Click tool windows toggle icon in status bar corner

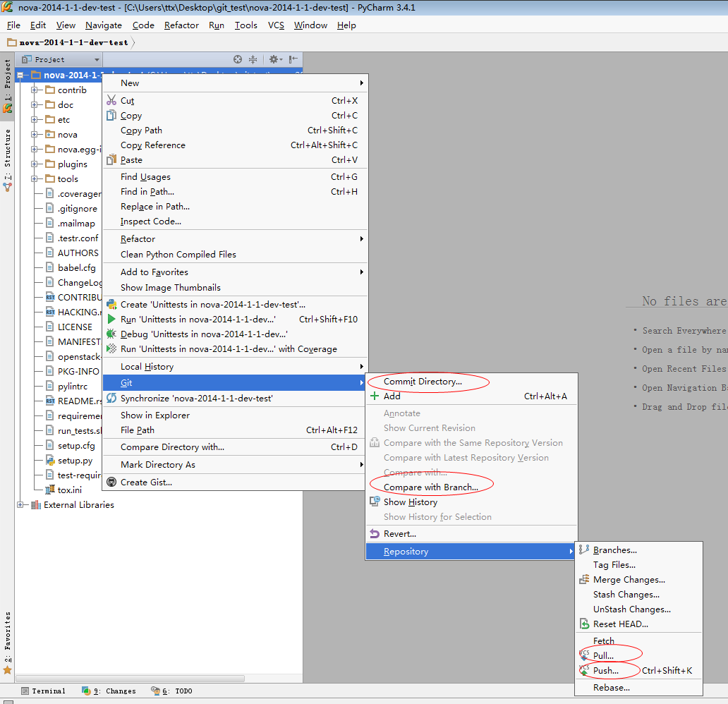(8, 702)
